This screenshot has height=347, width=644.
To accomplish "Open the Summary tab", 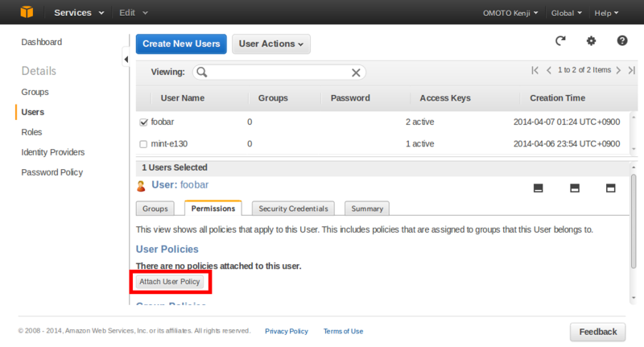I will (367, 209).
